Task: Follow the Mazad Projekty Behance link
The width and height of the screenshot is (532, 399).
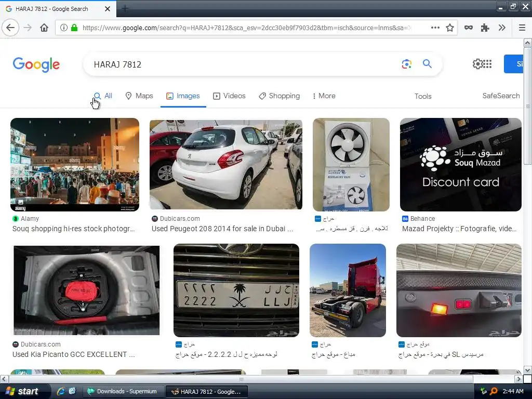Action: click(x=459, y=229)
